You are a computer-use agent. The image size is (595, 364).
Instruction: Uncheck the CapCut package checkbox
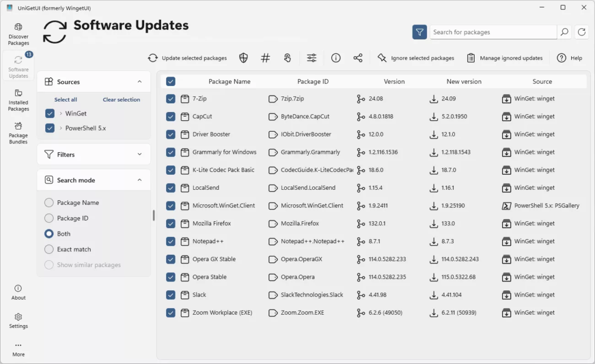[x=171, y=117]
